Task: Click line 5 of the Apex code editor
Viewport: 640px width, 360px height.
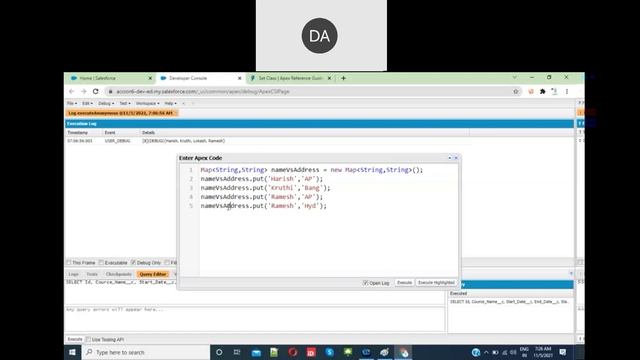Action: pos(264,206)
